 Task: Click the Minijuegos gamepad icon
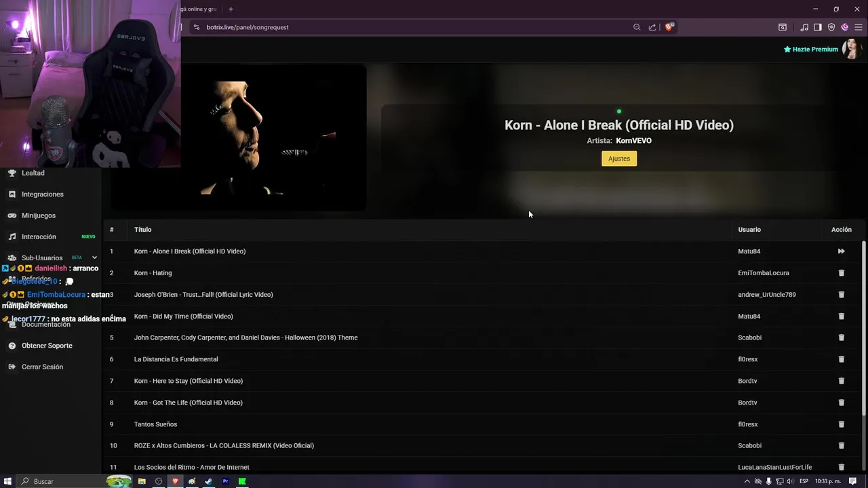coord(12,216)
